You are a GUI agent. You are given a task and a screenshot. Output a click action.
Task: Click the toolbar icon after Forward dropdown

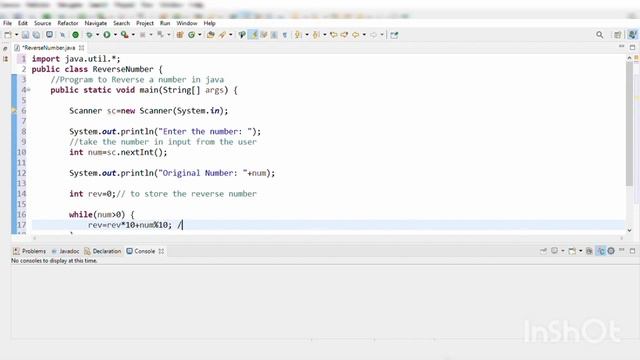click(394, 35)
